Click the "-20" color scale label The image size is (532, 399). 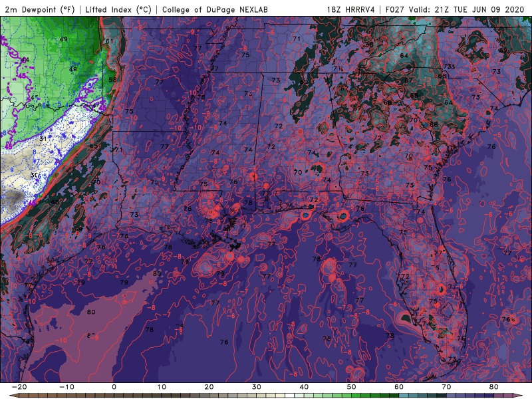[19, 387]
